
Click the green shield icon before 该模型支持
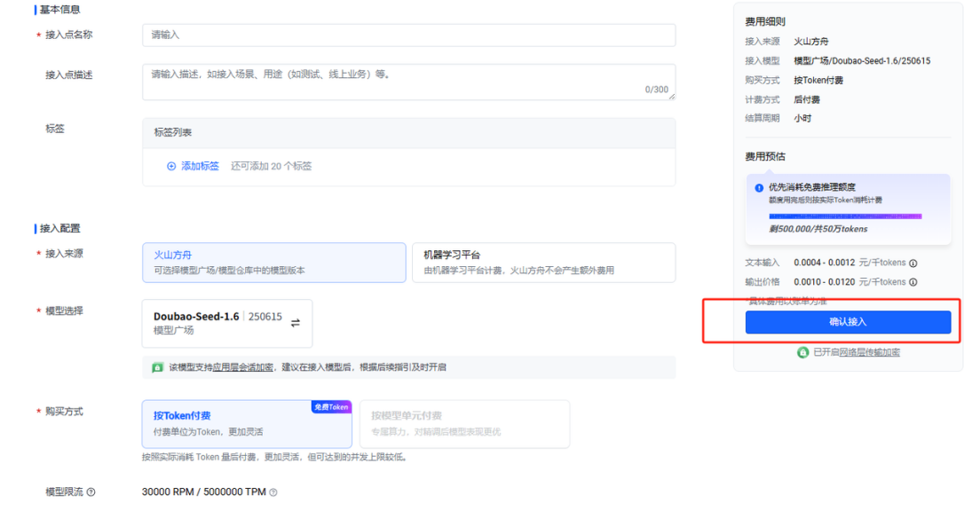(x=157, y=367)
